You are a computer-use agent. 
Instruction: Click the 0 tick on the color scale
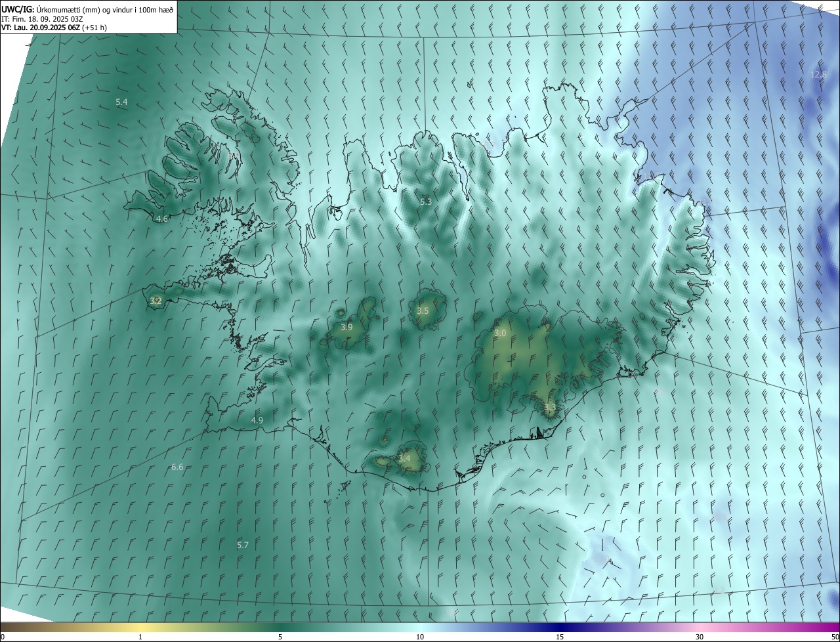coord(3,637)
